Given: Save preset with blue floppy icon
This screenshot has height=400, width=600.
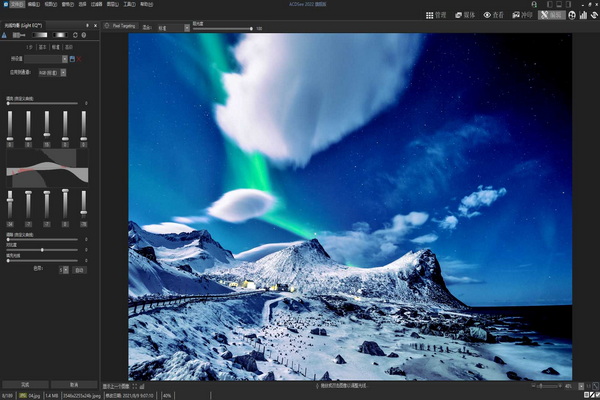Looking at the screenshot, I should pyautogui.click(x=72, y=59).
